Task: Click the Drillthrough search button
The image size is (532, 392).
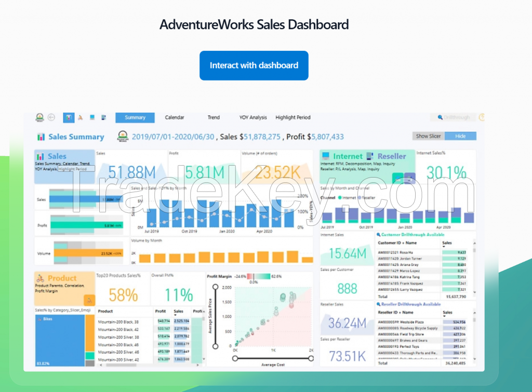Action: [453, 117]
